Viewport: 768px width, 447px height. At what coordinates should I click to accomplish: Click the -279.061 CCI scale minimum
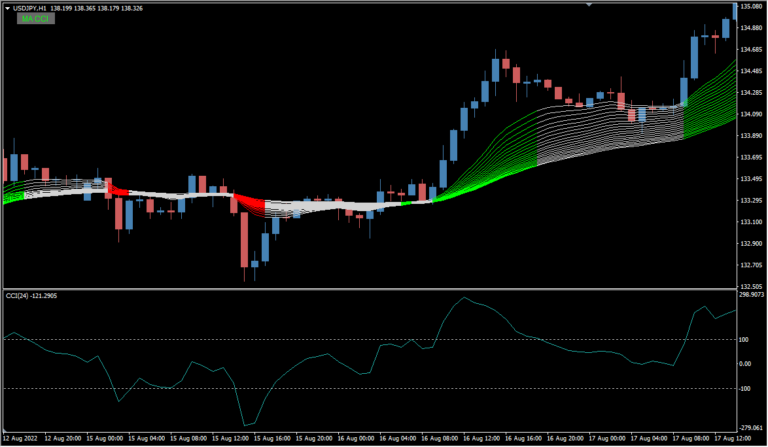[x=751, y=429]
